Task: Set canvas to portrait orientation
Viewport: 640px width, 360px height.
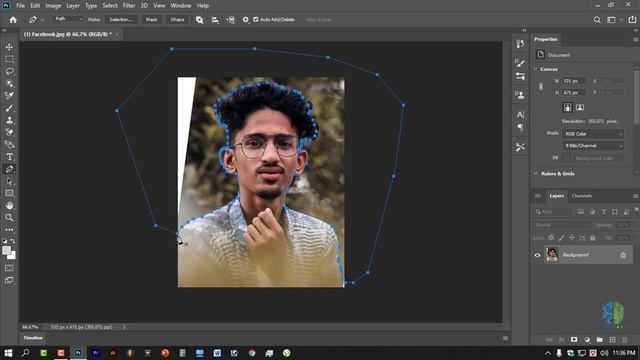Action: (567, 107)
